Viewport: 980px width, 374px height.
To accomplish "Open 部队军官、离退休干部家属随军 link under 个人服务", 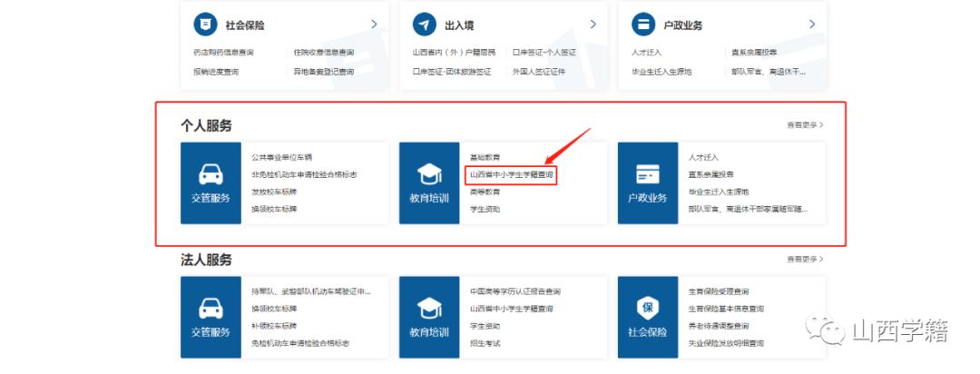I will 748,209.
